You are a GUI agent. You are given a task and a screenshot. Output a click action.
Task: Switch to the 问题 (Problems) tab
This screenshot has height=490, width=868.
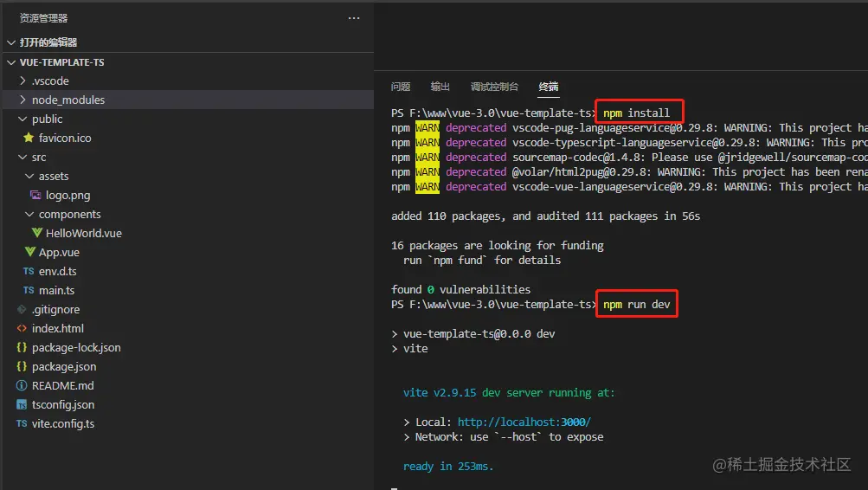pyautogui.click(x=400, y=87)
